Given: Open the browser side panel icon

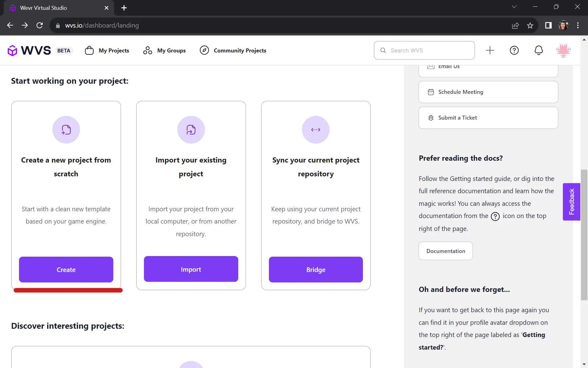Looking at the screenshot, I should coord(548,25).
